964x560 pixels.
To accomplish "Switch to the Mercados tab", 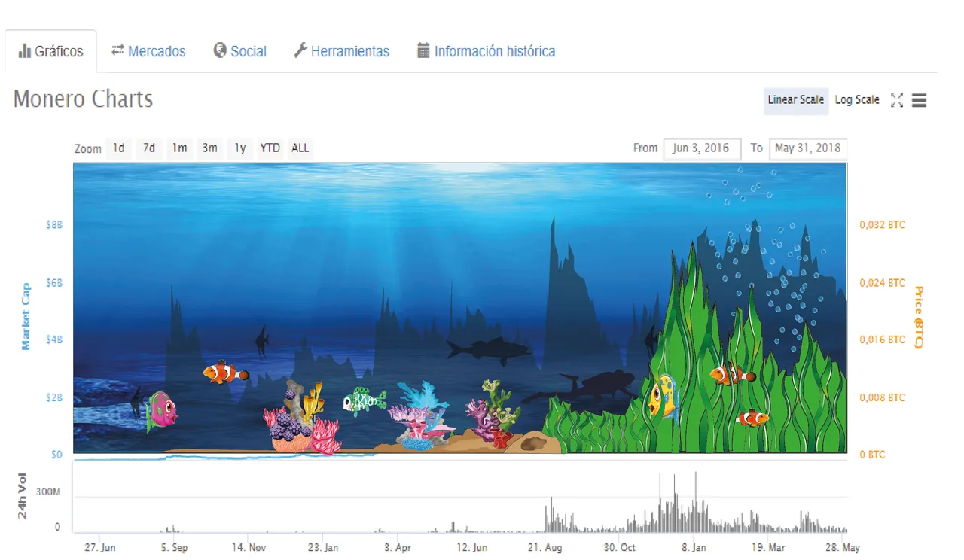I will [x=148, y=52].
